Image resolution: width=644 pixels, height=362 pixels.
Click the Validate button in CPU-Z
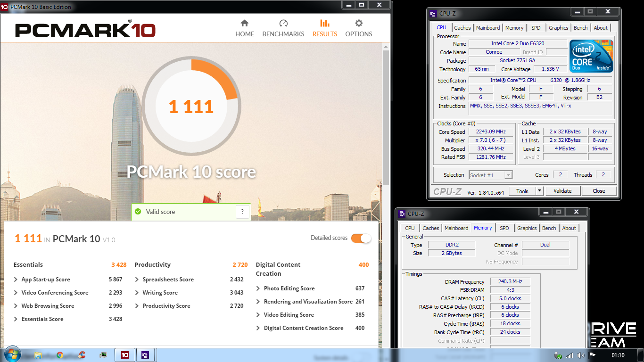pos(562,191)
